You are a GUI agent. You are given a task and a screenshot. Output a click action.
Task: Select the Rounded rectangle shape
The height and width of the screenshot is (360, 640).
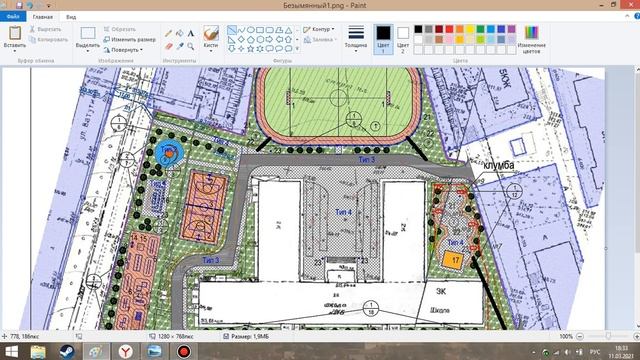point(269,30)
